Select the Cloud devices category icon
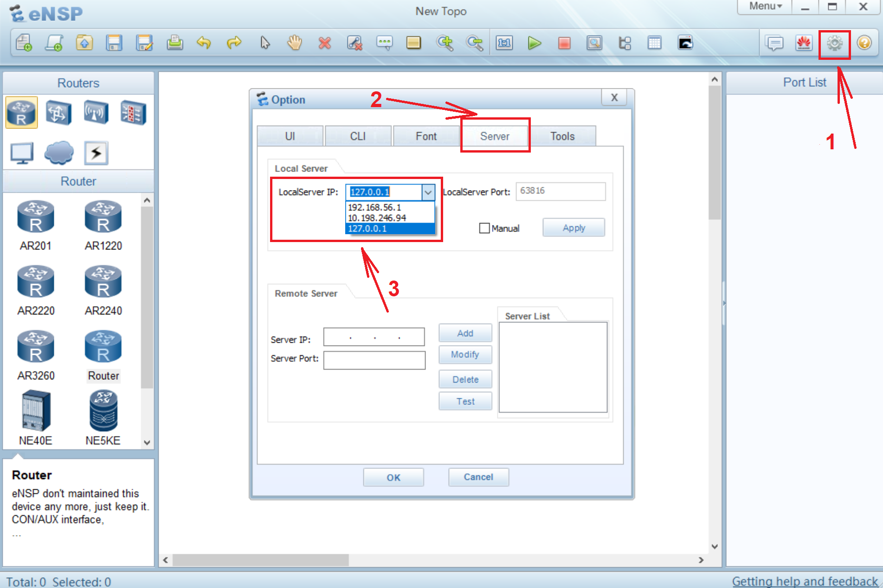 [x=58, y=153]
